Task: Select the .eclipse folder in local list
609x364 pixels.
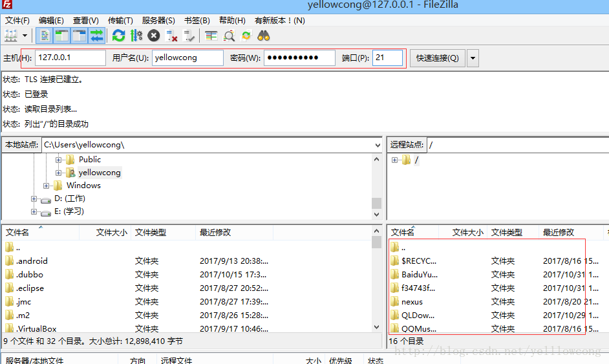Action: [x=30, y=288]
